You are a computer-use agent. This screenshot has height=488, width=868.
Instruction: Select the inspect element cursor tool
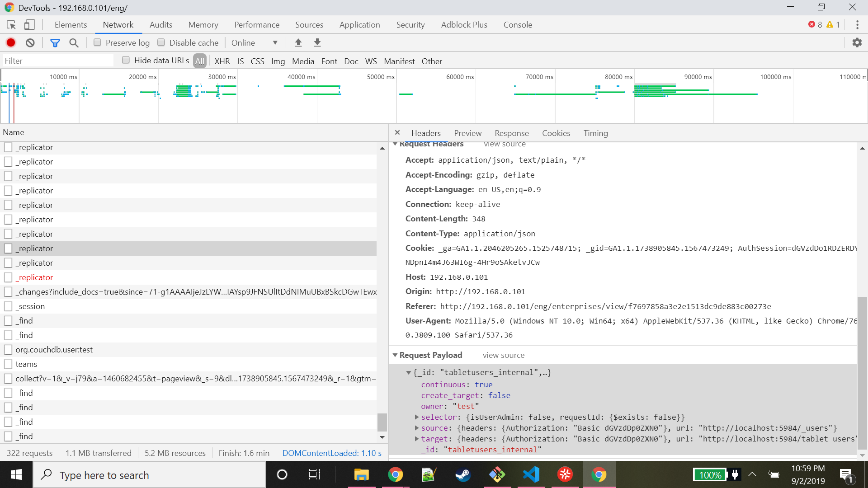click(11, 24)
